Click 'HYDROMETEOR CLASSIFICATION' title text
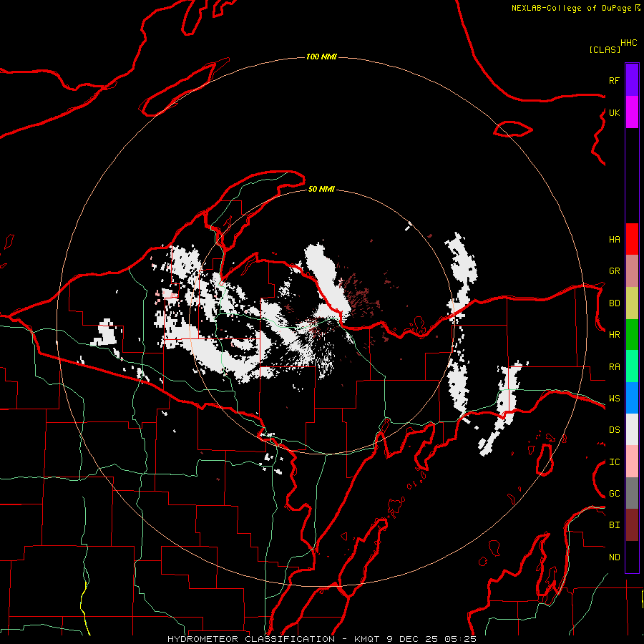The image size is (644, 644). coord(251,639)
